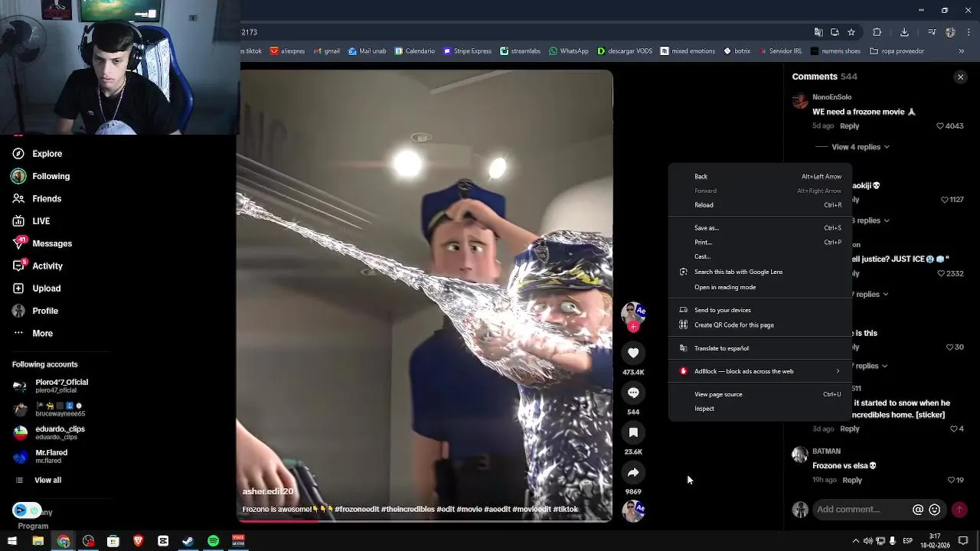Screen dimensions: 980x551
Task: Post comment with the red arrow button
Action: click(959, 510)
